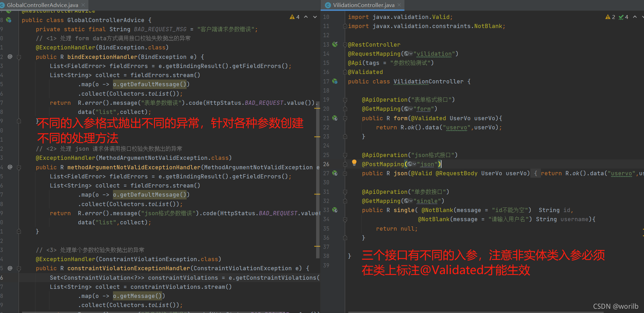The image size is (644, 313).
Task: Click endpoint gutter icon beside form method line 21
Action: coord(335,118)
